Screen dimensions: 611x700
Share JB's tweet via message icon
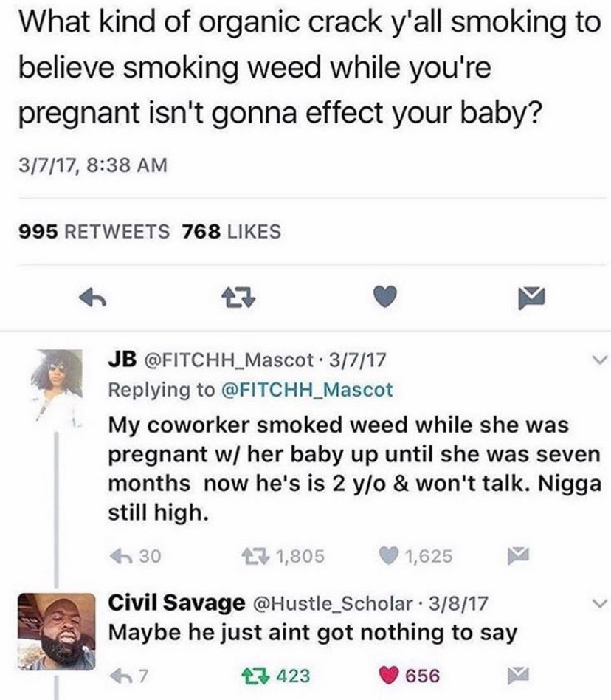(x=518, y=556)
